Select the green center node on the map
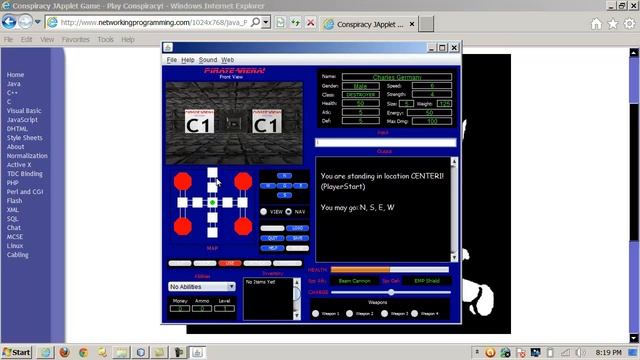The image size is (640, 360). (x=212, y=202)
